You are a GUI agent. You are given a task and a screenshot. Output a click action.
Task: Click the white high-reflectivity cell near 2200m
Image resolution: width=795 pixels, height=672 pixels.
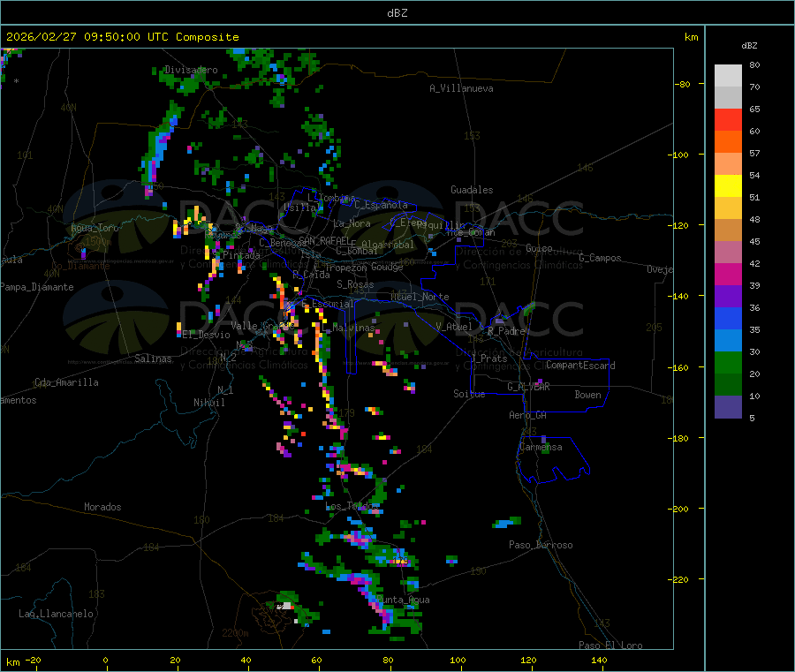pyautogui.click(x=286, y=606)
